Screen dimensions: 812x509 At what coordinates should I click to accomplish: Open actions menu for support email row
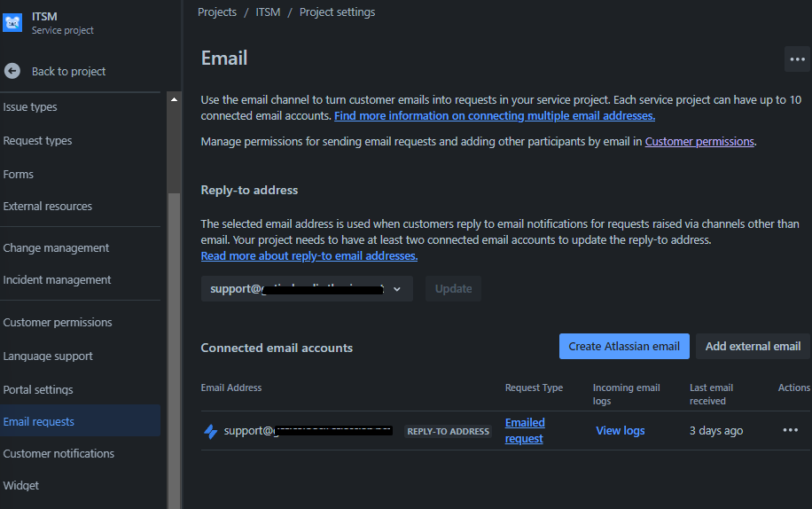[x=790, y=430]
